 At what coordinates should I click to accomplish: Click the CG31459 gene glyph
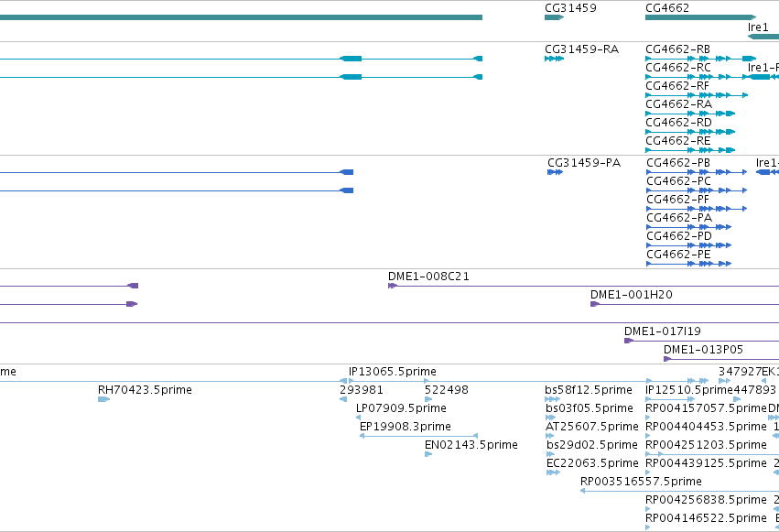554,17
